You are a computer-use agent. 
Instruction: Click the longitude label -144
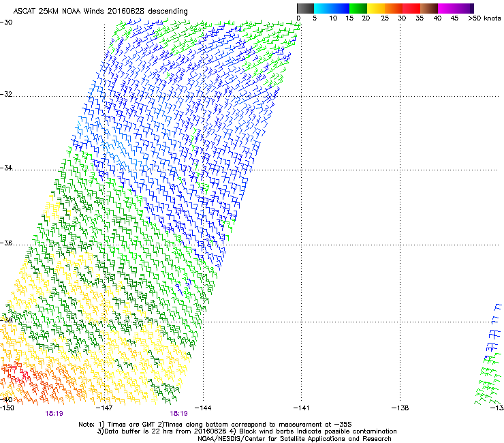(203, 408)
